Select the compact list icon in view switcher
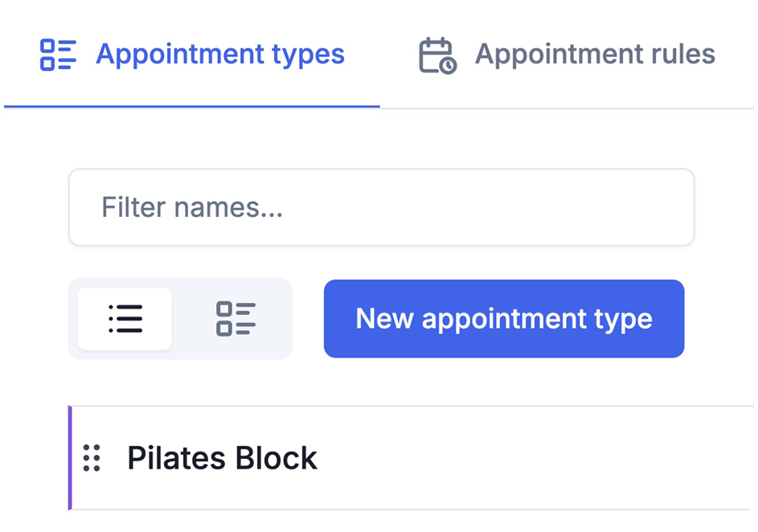758x532 pixels. pos(125,318)
